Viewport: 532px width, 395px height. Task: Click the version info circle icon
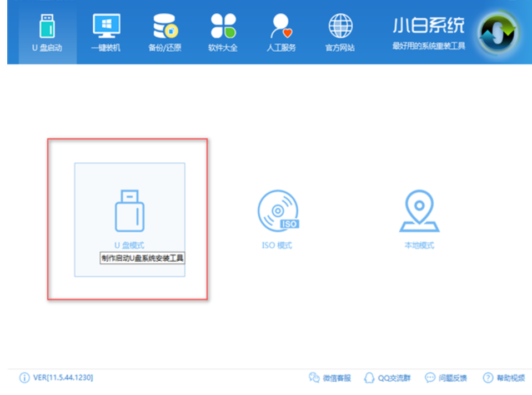[23, 377]
